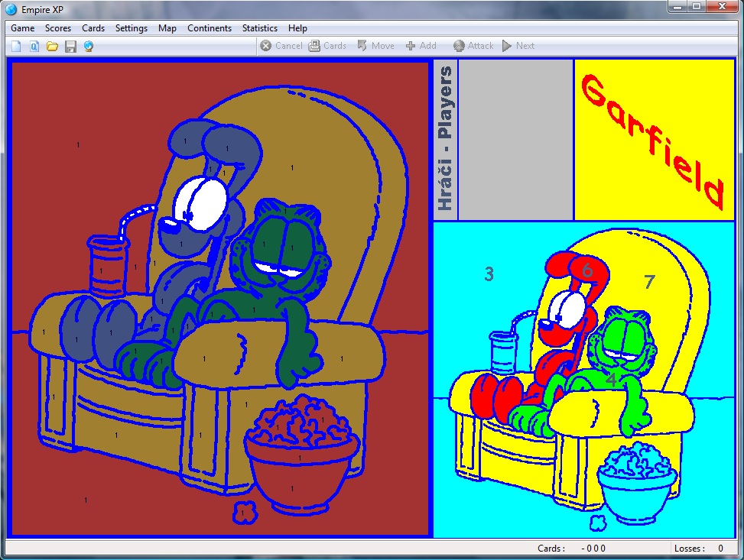Click the "- 0 0 0" cards count value

pyautogui.click(x=593, y=548)
